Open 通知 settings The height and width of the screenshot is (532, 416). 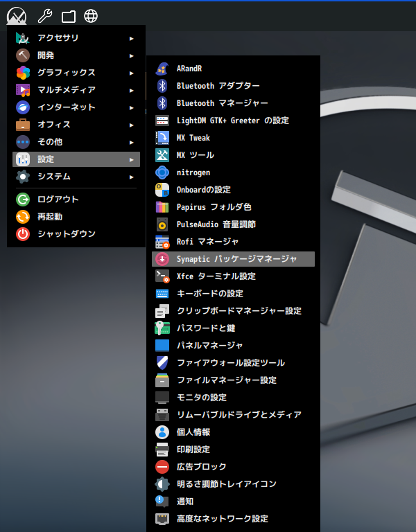point(233,502)
